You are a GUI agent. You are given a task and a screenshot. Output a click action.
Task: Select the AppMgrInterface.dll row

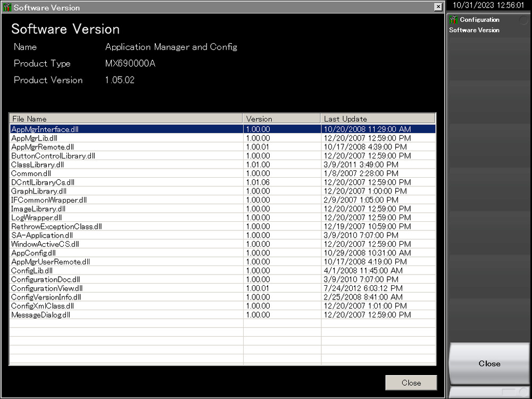click(222, 129)
